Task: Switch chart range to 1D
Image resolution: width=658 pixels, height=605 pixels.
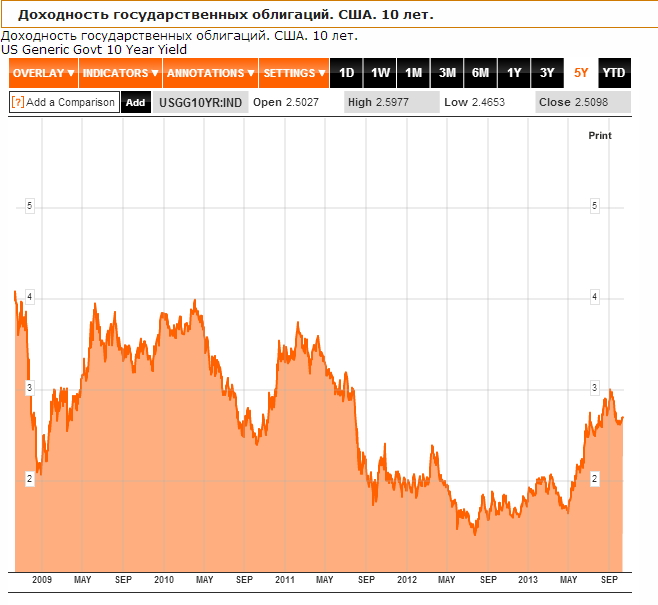Action: pyautogui.click(x=346, y=73)
